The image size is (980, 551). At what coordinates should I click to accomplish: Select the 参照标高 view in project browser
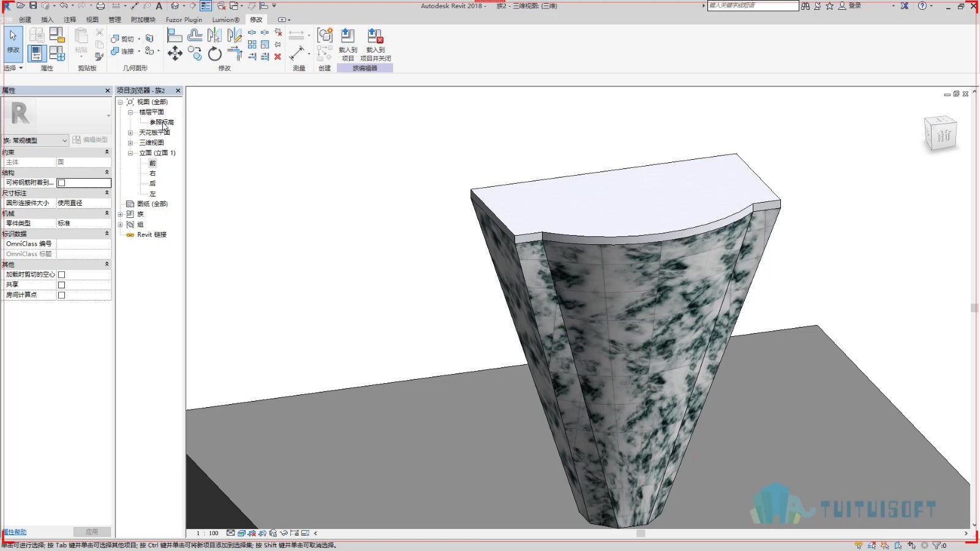(x=162, y=122)
